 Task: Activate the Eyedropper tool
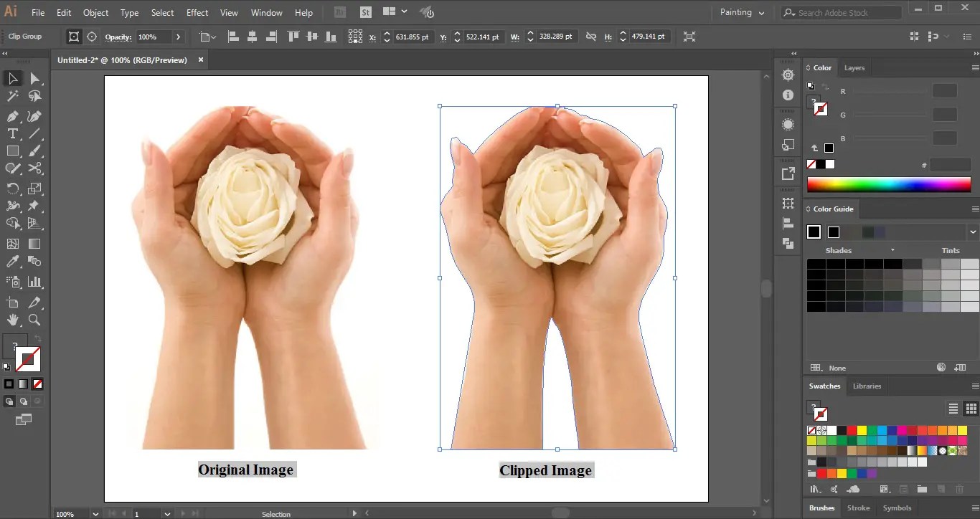pos(13,262)
